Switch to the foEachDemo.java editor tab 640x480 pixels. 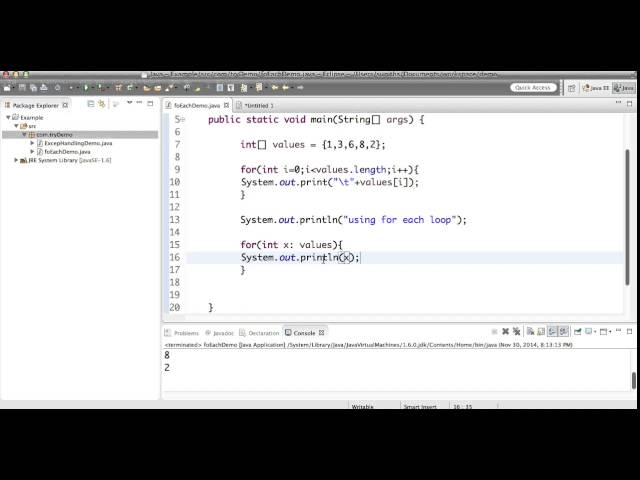click(197, 106)
